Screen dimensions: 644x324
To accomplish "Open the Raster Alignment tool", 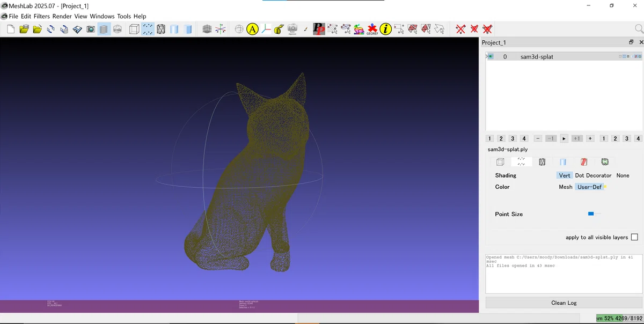I will click(292, 30).
